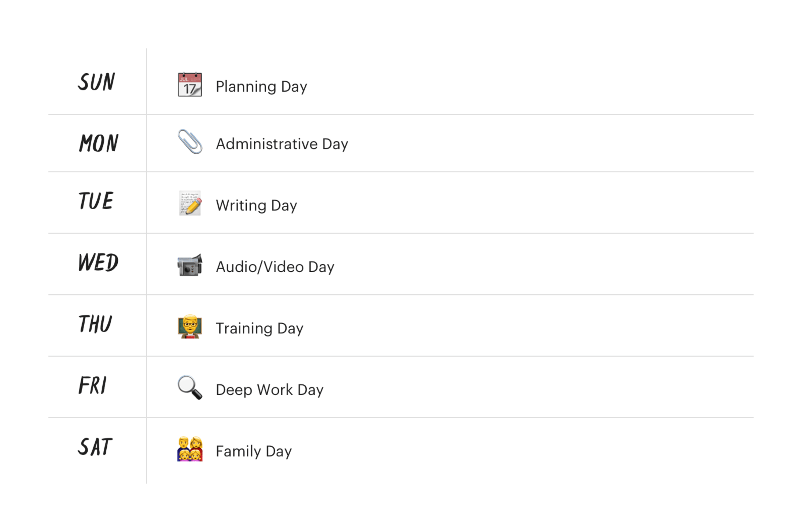Click the Family Day label

point(254,452)
